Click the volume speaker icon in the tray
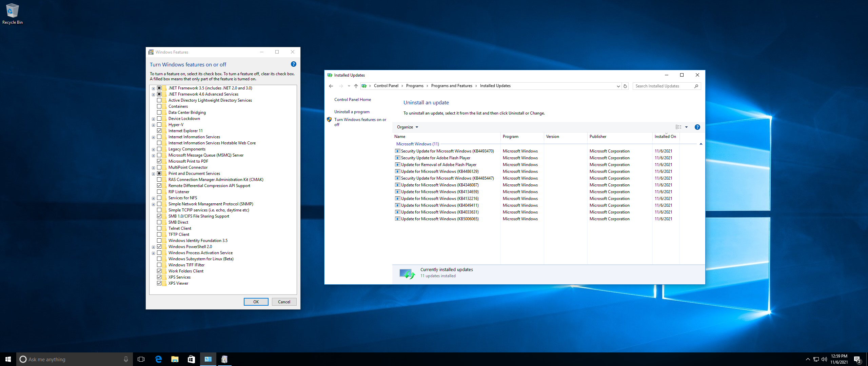Image resolution: width=868 pixels, height=366 pixels. pos(824,359)
